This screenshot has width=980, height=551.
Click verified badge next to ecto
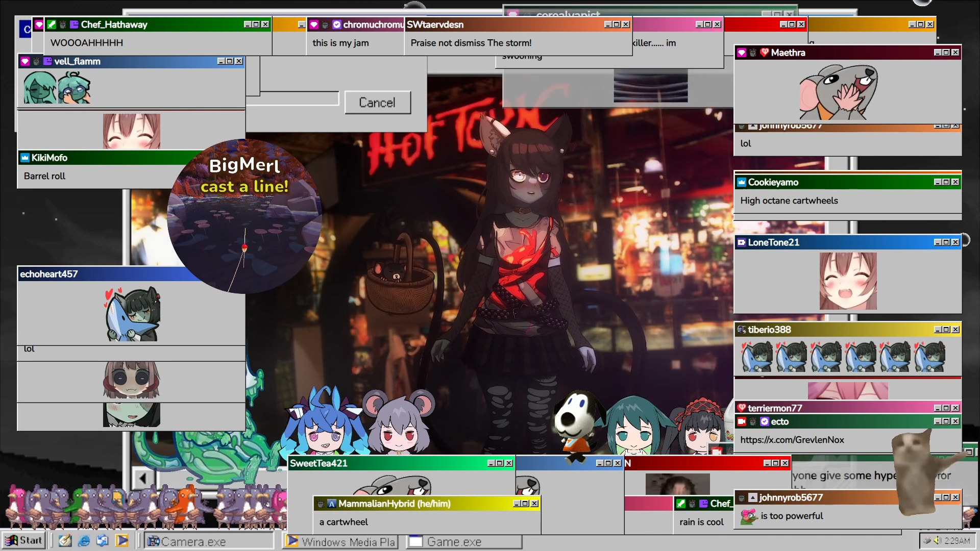coord(764,421)
